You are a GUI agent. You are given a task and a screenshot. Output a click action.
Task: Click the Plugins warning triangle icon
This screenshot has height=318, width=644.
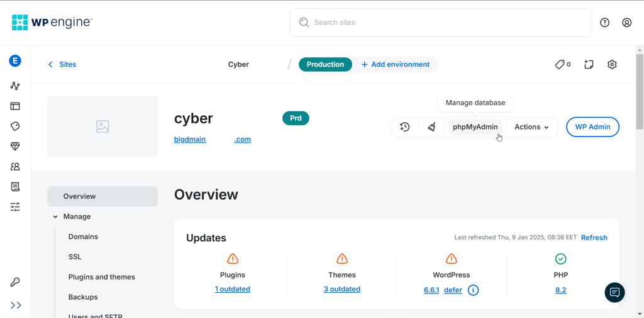click(233, 259)
